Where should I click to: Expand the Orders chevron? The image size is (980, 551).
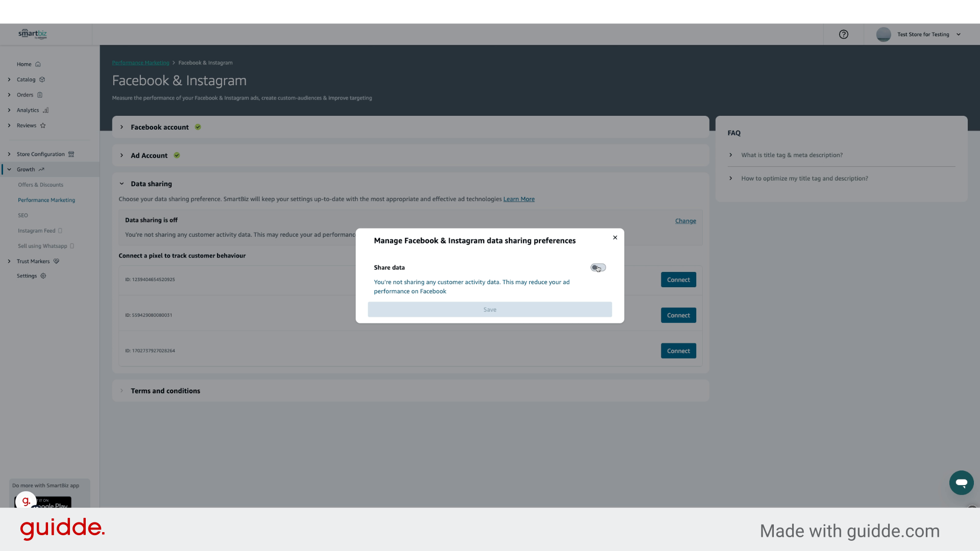(x=9, y=95)
